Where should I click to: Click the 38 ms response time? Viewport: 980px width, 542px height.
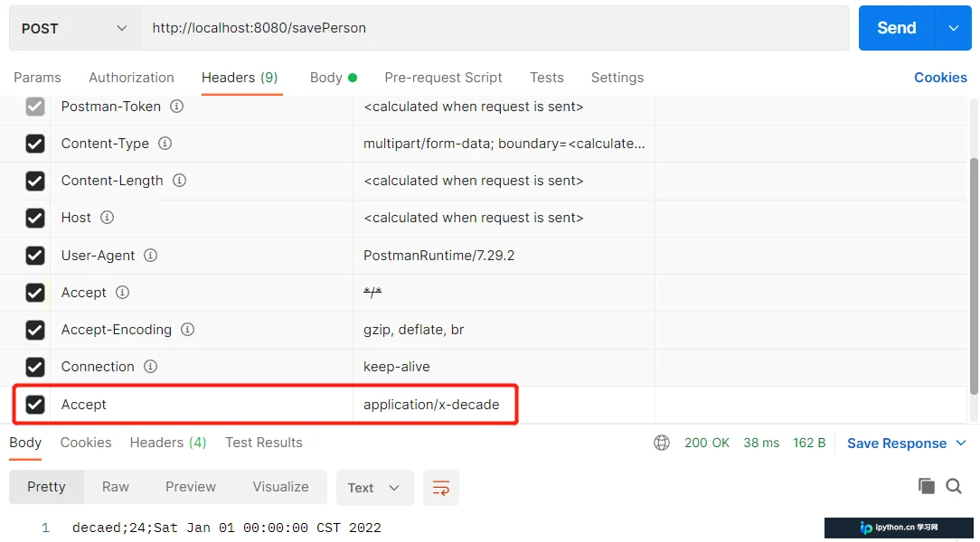coord(761,443)
